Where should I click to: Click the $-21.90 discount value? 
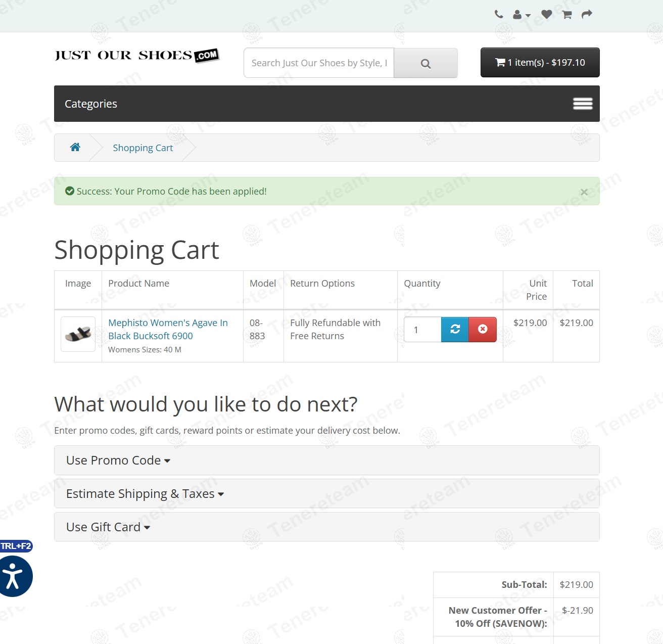[577, 611]
